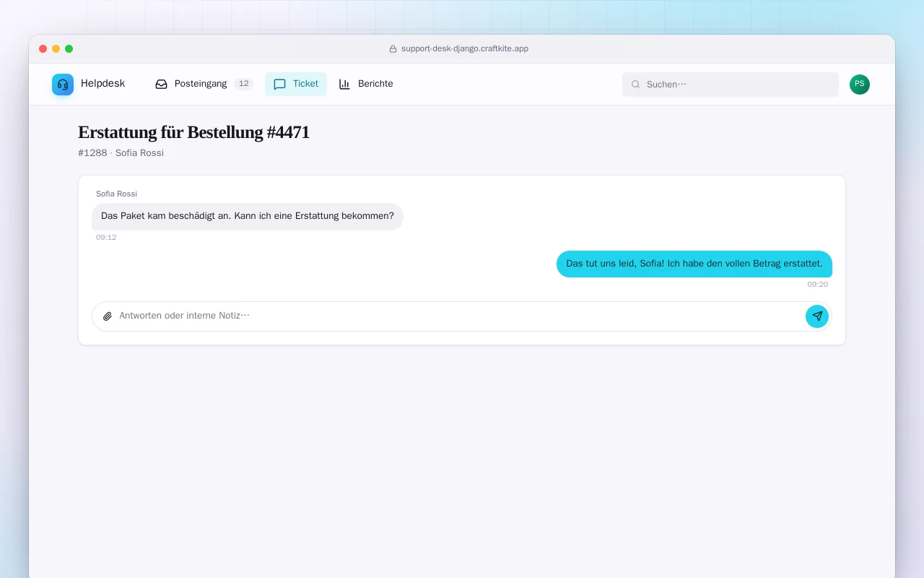Click the #1288 · Sofia Rossi subtitle
924x578 pixels.
pos(121,153)
